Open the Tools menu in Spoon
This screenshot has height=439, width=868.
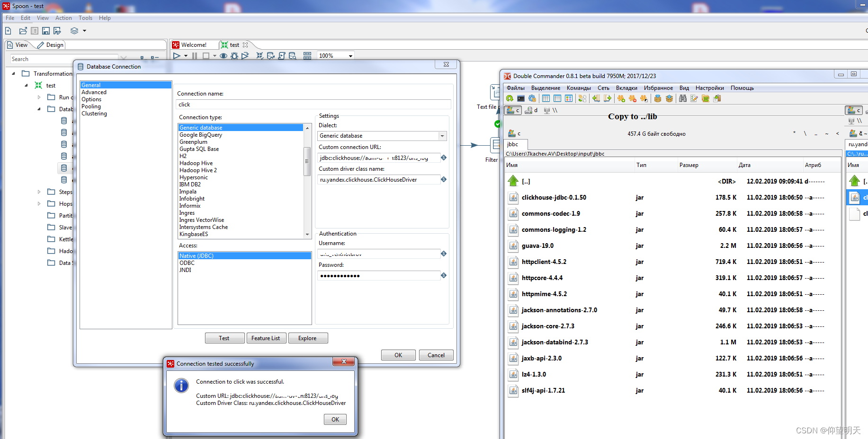tap(85, 18)
